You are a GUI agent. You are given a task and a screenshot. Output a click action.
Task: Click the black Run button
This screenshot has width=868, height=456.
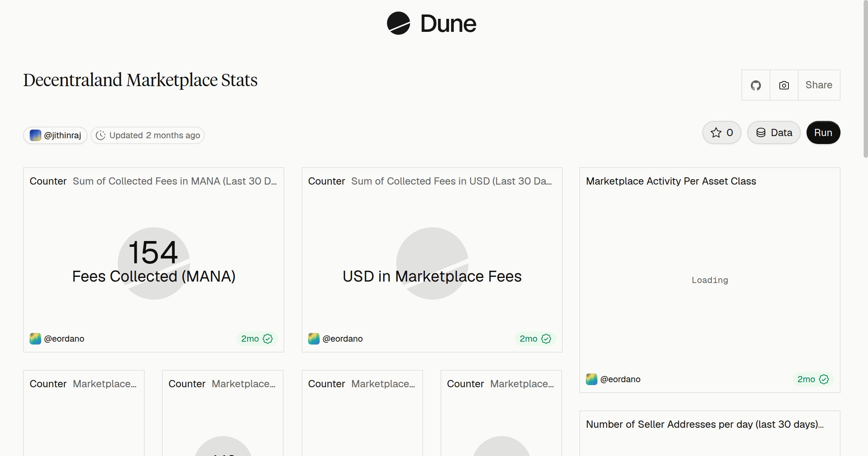(823, 132)
